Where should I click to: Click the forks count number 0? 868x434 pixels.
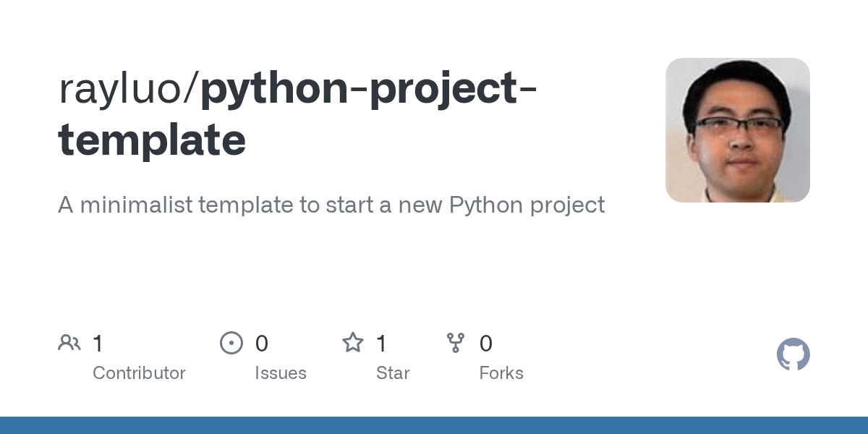coord(486,344)
